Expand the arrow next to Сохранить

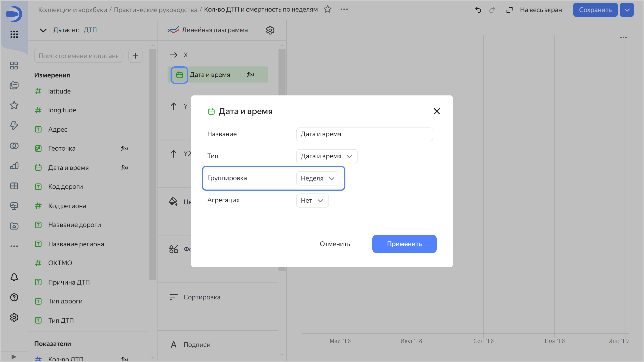click(x=627, y=10)
